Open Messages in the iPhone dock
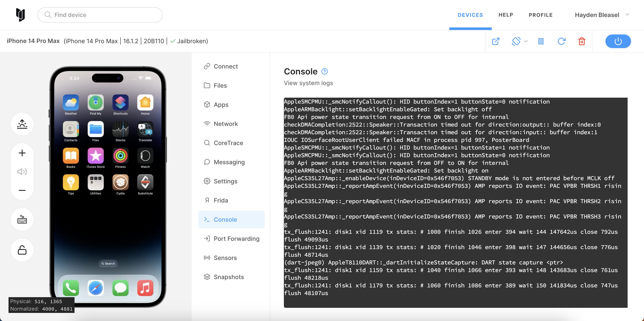644x321 pixels. pyautogui.click(x=121, y=288)
